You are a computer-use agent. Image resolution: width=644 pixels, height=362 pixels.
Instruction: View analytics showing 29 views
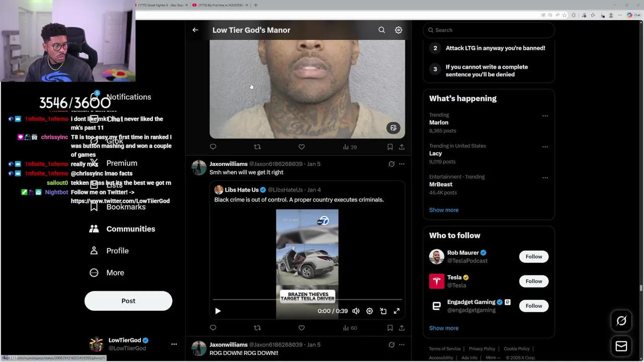(x=350, y=147)
